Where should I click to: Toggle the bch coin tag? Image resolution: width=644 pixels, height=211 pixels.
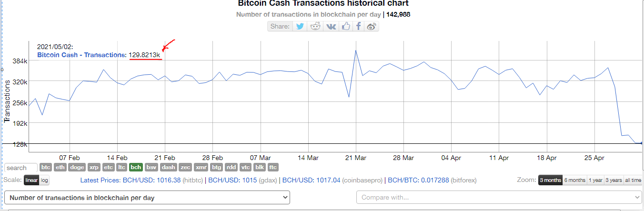tap(136, 167)
